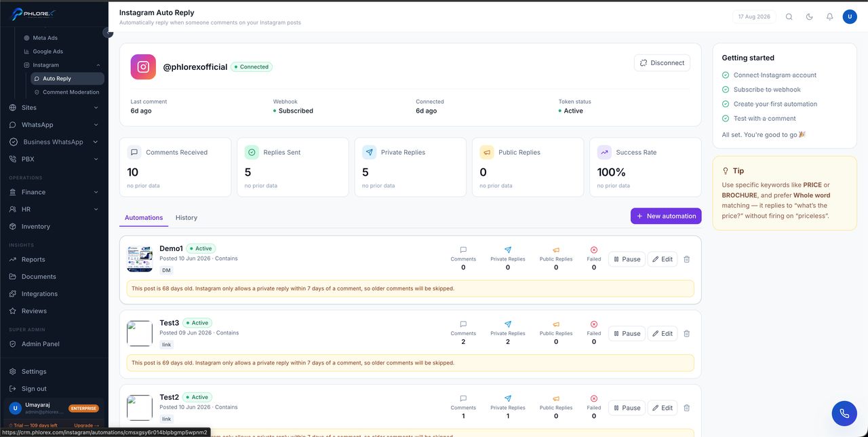Click the Test2 Failed cross icon
This screenshot has width=868, height=437.
(594, 399)
